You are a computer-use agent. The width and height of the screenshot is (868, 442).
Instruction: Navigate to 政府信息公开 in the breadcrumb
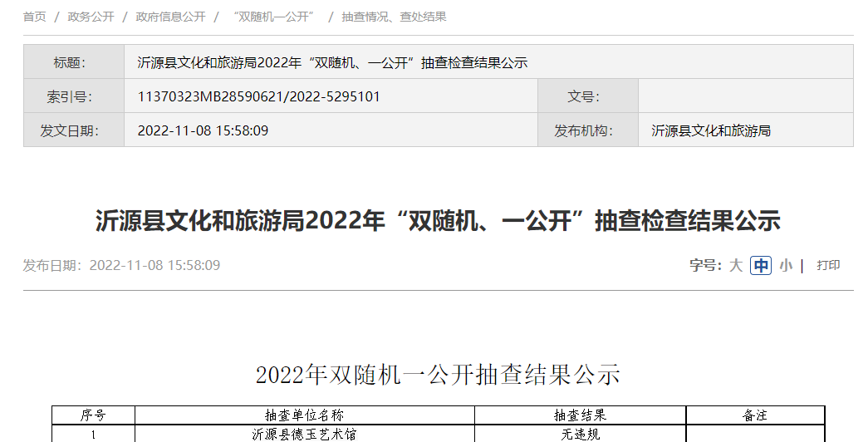(170, 17)
